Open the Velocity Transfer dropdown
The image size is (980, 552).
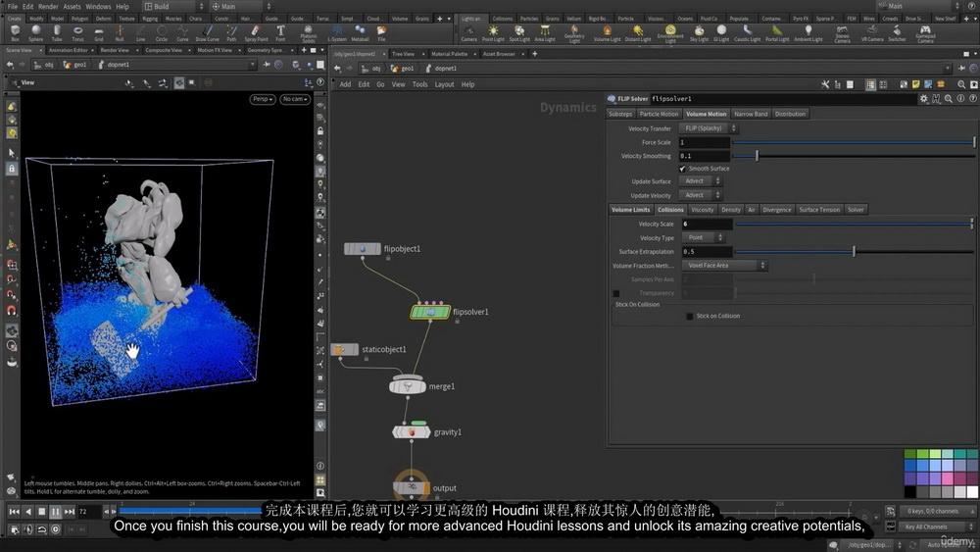point(708,128)
